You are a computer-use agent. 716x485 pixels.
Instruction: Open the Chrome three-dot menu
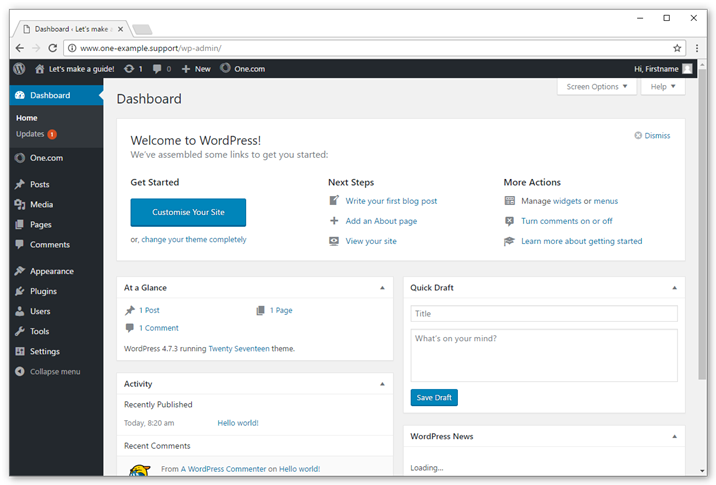coord(697,48)
